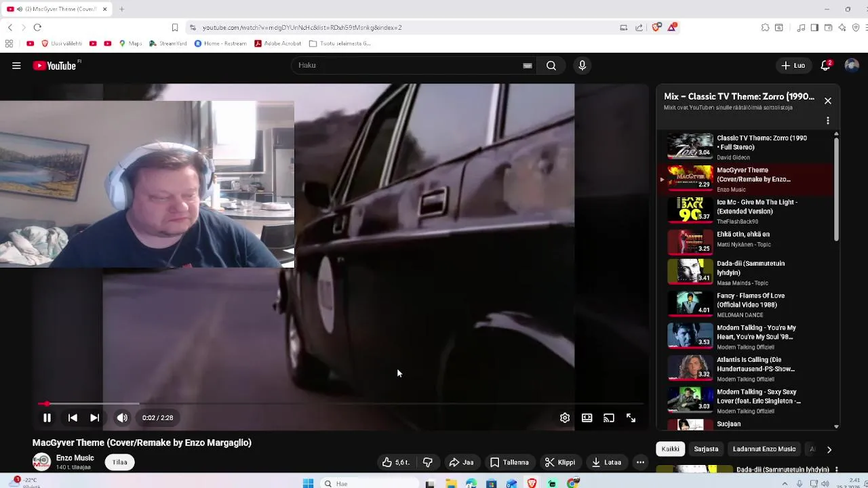Open Mix playlist three-dot options
This screenshot has height=488, width=868.
[x=828, y=121]
